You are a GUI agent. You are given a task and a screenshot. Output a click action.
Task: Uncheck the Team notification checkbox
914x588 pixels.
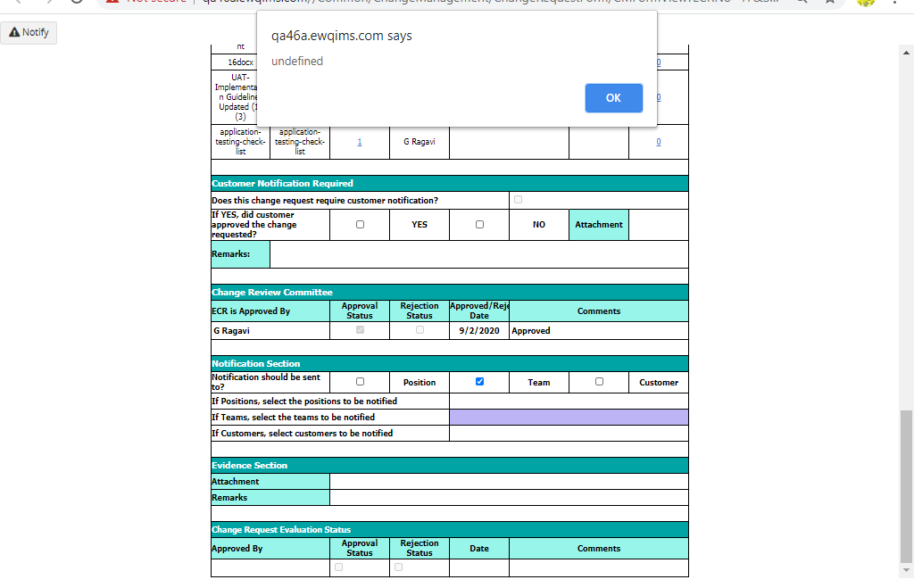coord(479,382)
